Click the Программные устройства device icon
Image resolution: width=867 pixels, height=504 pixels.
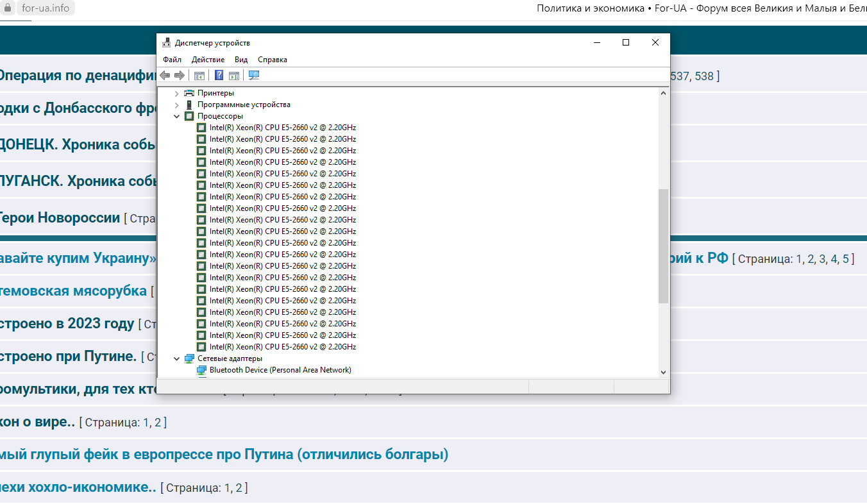[x=189, y=105]
